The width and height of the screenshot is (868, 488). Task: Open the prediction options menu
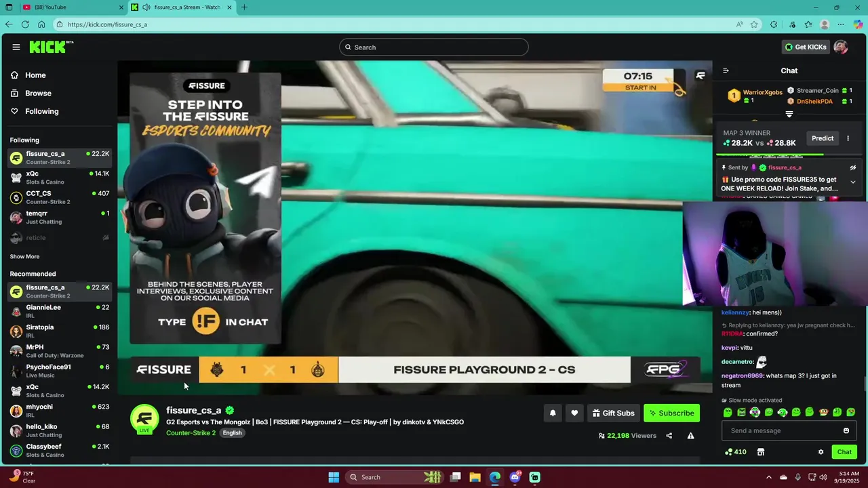point(848,138)
